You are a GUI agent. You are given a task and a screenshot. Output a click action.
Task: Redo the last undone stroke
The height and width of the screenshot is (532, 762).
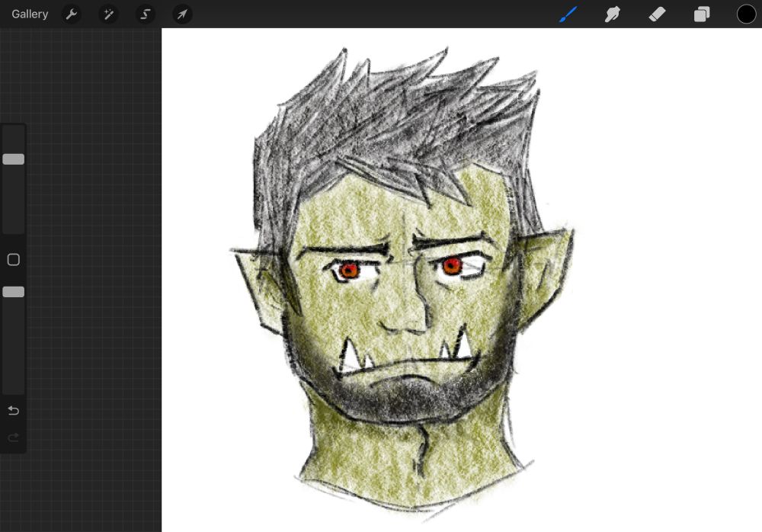pos(14,437)
